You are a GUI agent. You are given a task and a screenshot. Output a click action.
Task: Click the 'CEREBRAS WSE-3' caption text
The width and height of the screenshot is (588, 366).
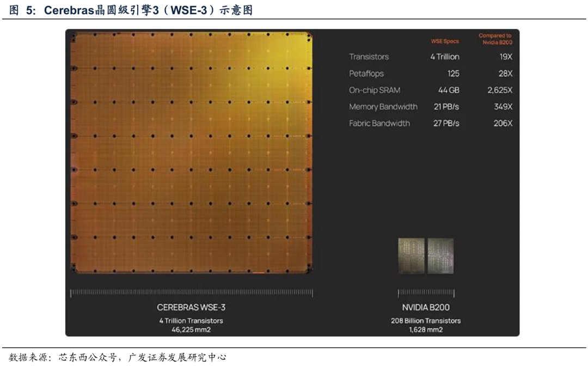pyautogui.click(x=191, y=308)
